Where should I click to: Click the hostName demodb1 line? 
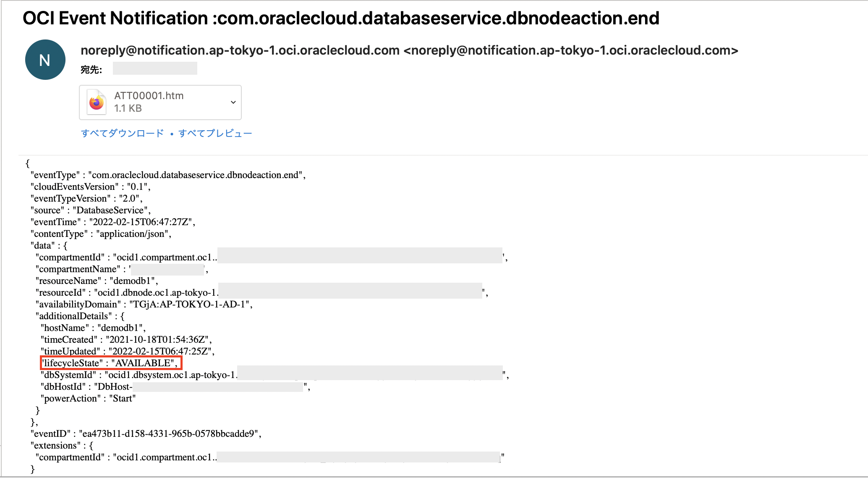[x=93, y=328]
